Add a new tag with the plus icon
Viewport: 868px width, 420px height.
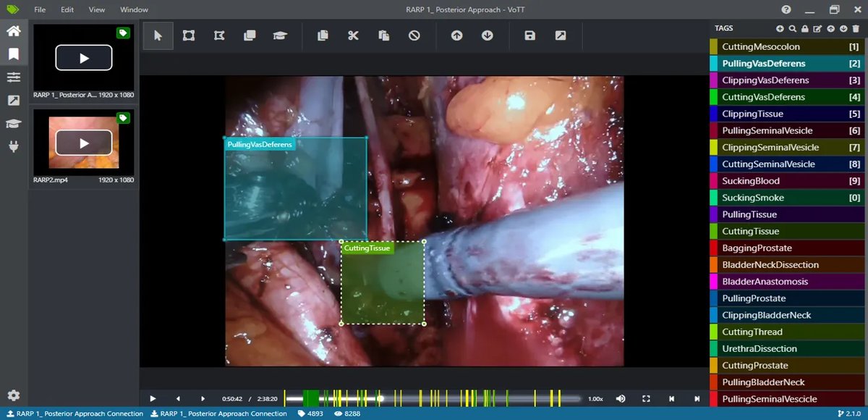pyautogui.click(x=780, y=29)
